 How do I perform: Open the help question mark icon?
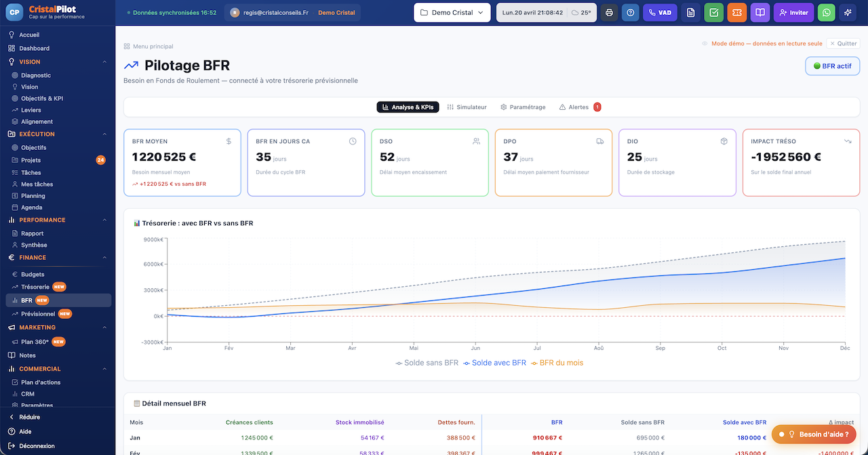pyautogui.click(x=630, y=12)
